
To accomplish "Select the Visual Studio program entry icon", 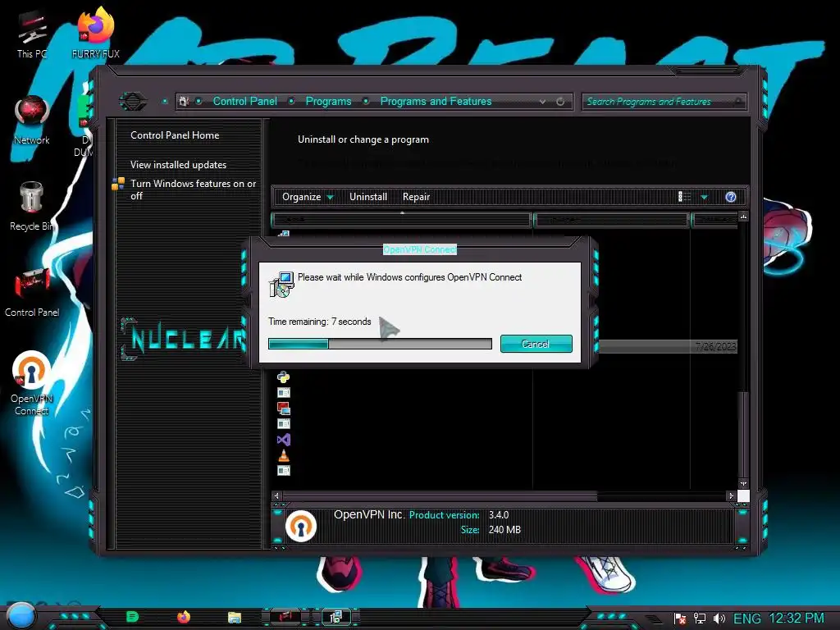I will 283,440.
